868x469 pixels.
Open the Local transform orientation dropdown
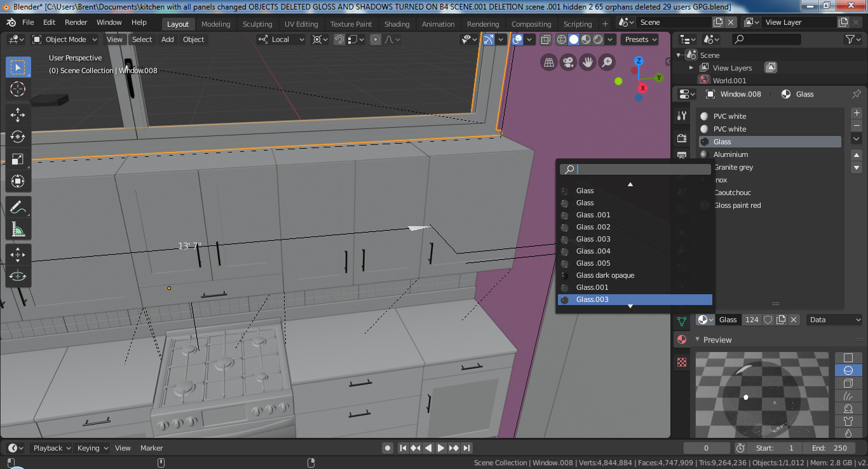click(281, 39)
